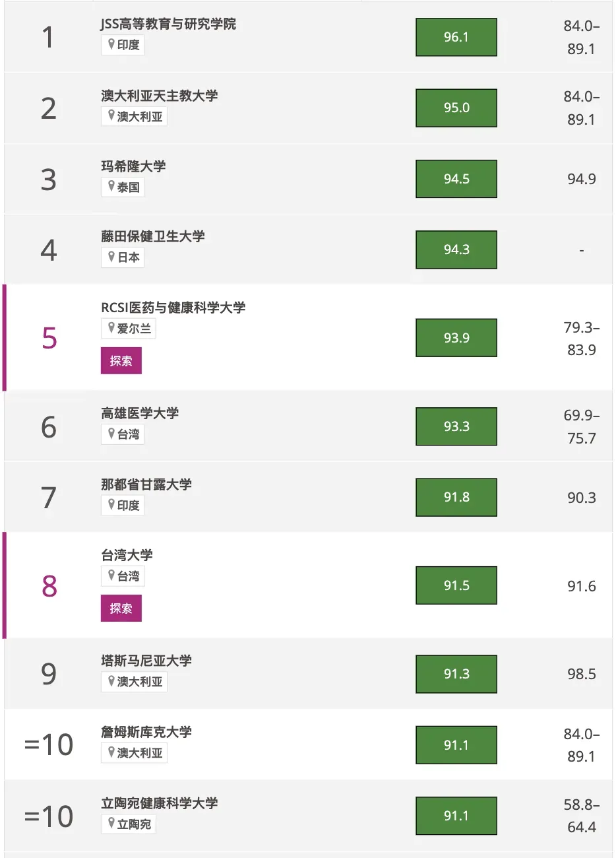Click the green 96.1 score box
Image resolution: width=616 pixels, height=858 pixels.
[456, 38]
